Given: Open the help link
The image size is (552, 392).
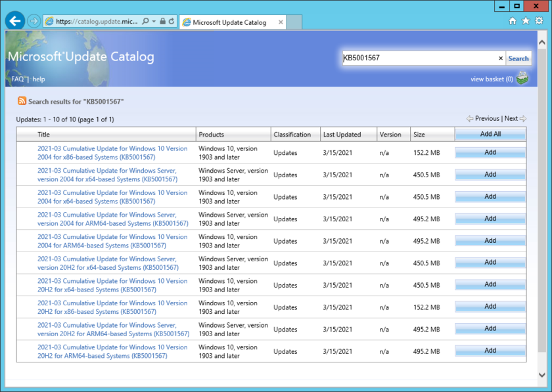Looking at the screenshot, I should tap(39, 79).
